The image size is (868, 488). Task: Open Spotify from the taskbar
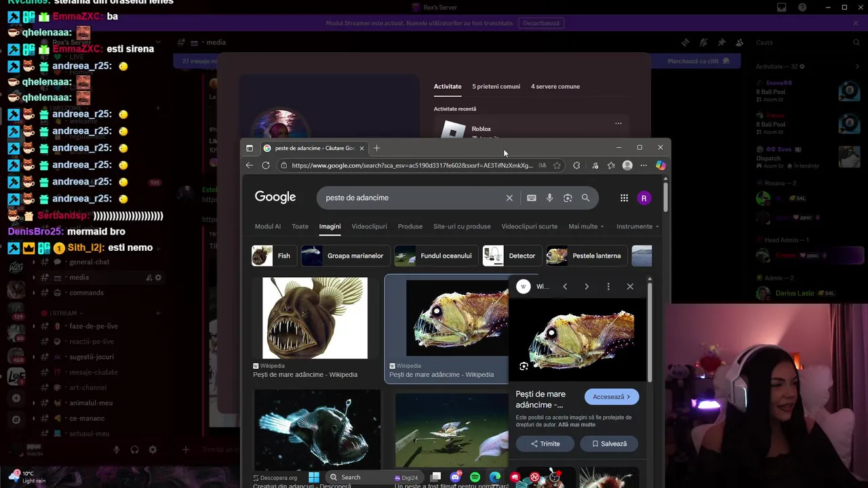pos(475,477)
